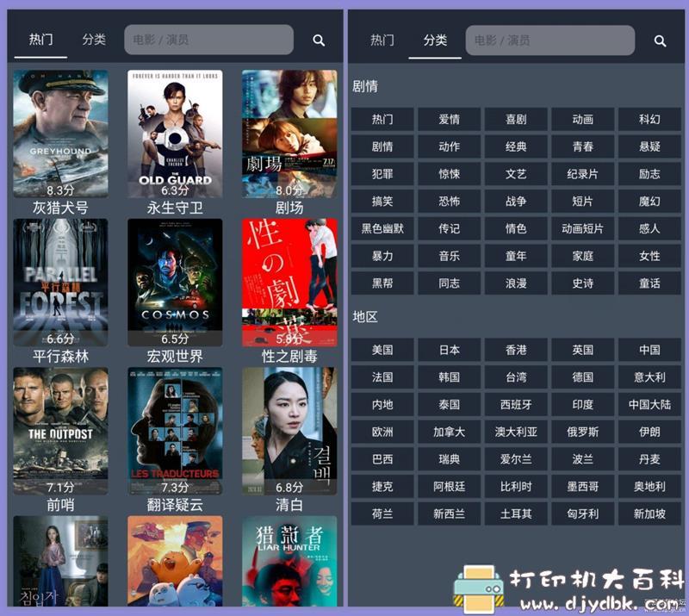Choose the 爱情 genre button

point(449,119)
